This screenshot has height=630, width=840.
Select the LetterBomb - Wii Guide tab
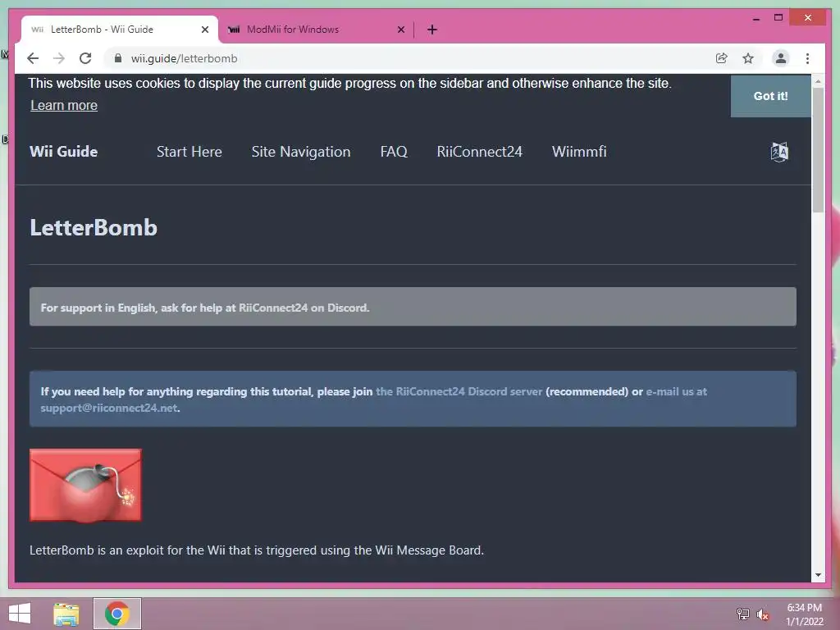click(120, 30)
